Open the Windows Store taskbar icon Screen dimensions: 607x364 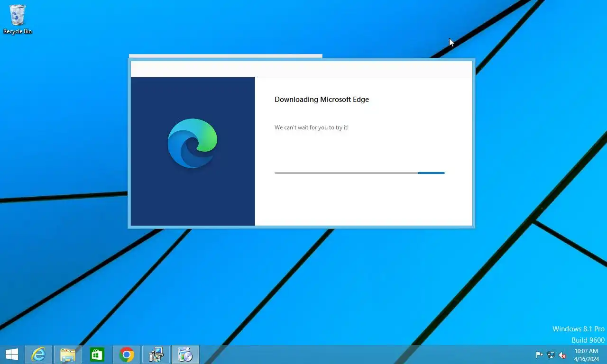(97, 355)
